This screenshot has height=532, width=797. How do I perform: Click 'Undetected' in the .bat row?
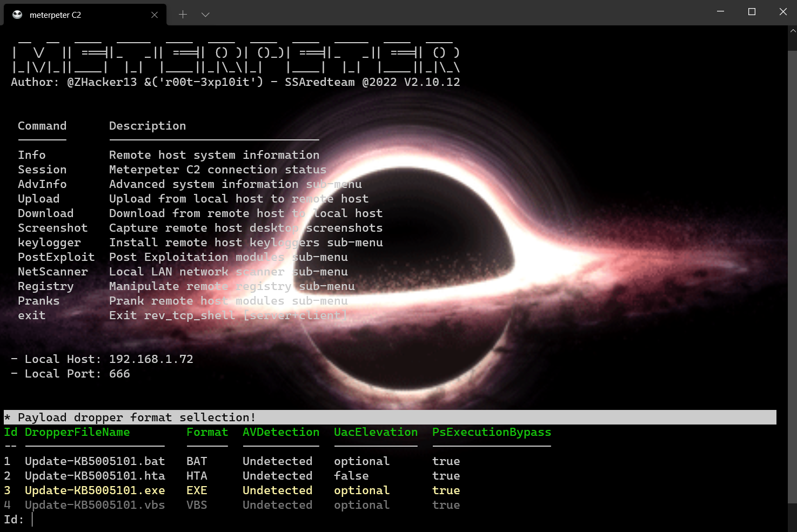pos(278,461)
